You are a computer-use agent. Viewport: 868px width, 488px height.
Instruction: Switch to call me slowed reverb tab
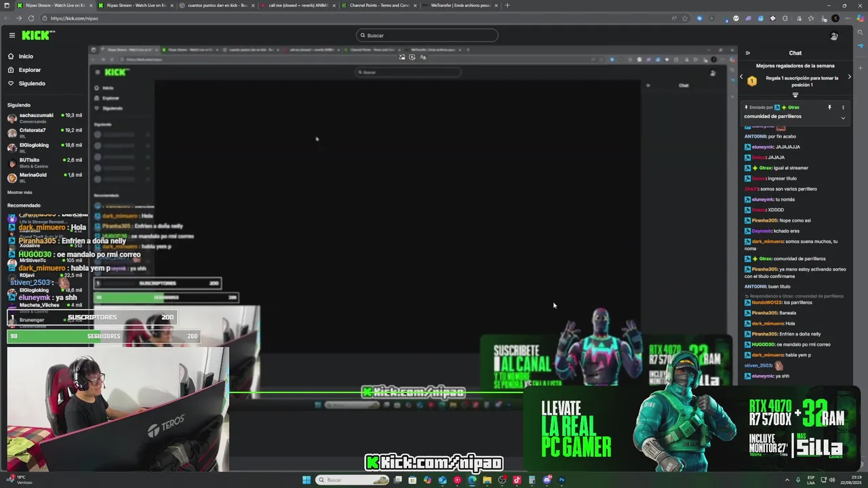(x=298, y=5)
